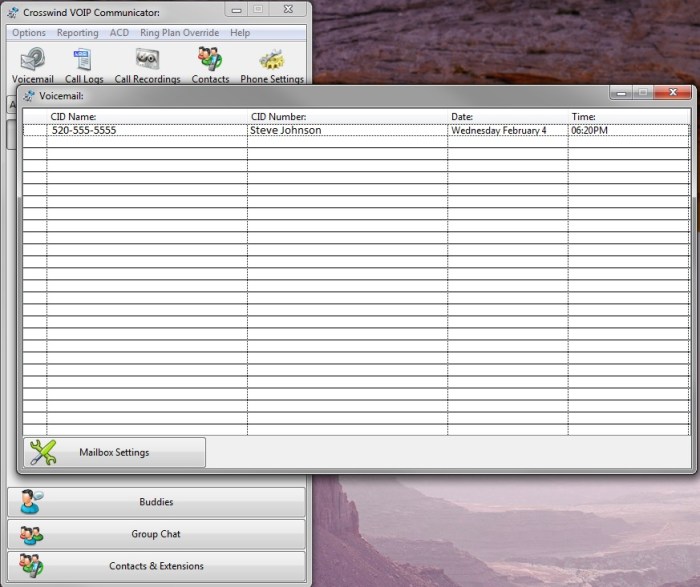Screen dimensions: 700x587
Task: Close the Crosswind VOIP Communicator window
Action: pyautogui.click(x=288, y=9)
